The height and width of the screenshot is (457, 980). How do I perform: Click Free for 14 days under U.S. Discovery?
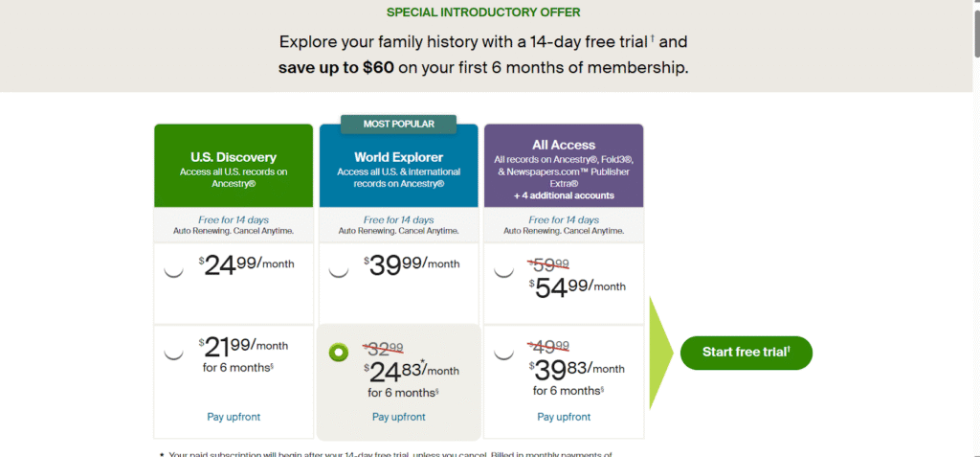234,220
